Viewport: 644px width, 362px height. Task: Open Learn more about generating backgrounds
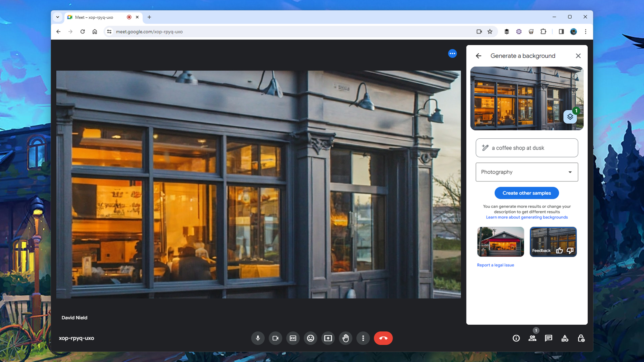pos(527,217)
